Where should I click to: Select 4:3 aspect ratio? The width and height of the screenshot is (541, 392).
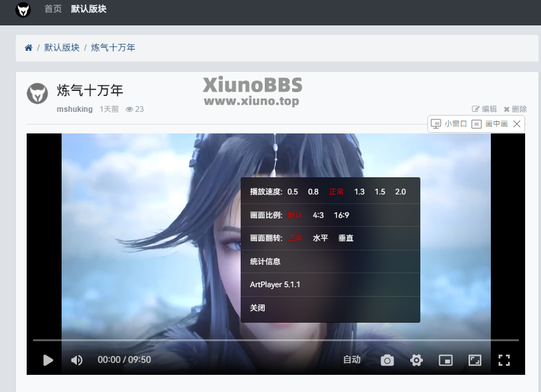click(318, 215)
